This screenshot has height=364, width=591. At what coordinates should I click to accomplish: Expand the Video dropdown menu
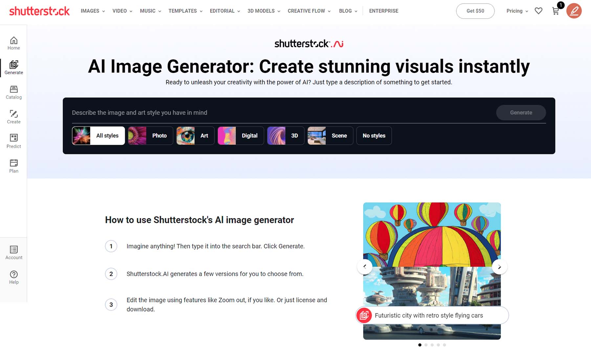point(122,11)
